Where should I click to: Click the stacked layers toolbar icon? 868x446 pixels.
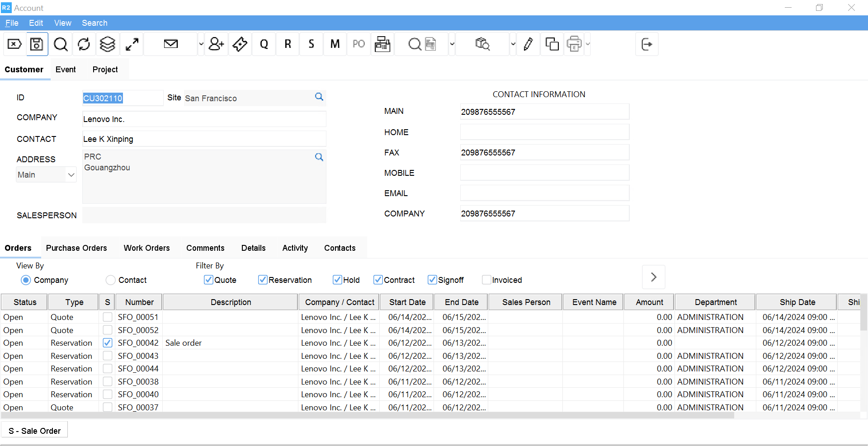point(108,44)
